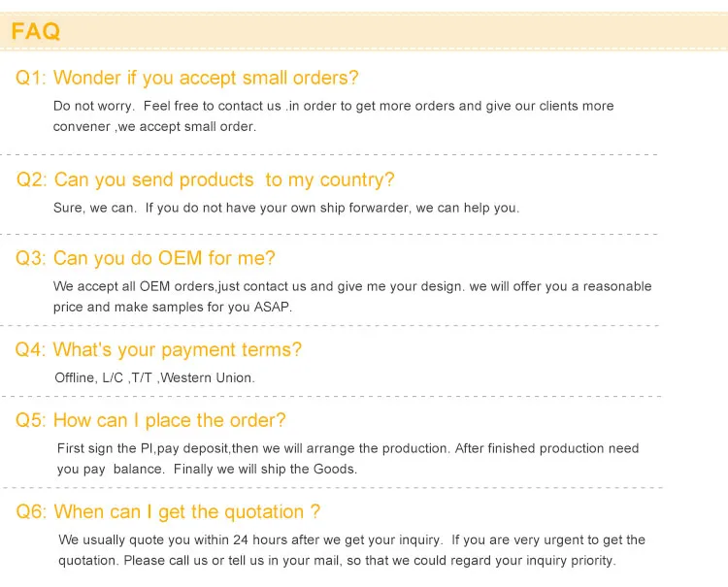Click the dashed divider between Q5 and Q6
Viewport: 728px width, 587px height.
coord(330,487)
